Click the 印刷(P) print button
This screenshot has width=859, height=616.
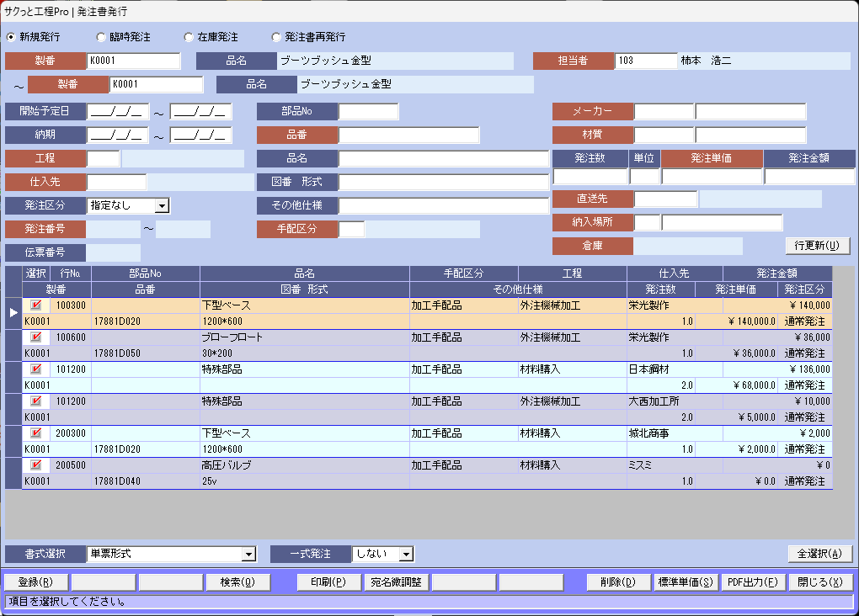coord(328,582)
